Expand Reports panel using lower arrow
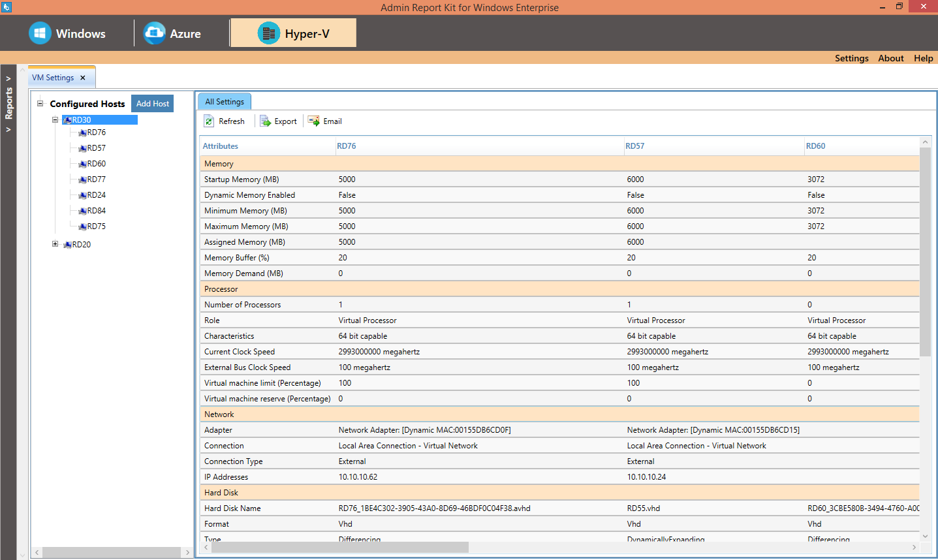938x560 pixels. click(8, 129)
